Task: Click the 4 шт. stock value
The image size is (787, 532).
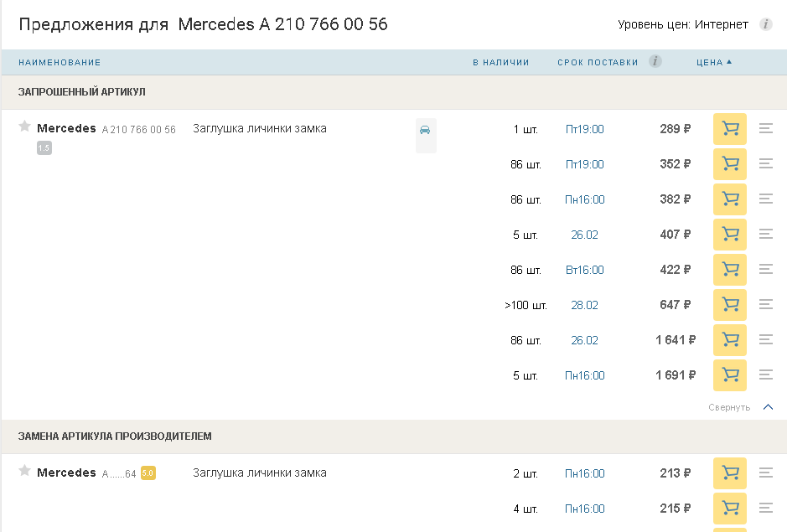Action: pos(526,509)
